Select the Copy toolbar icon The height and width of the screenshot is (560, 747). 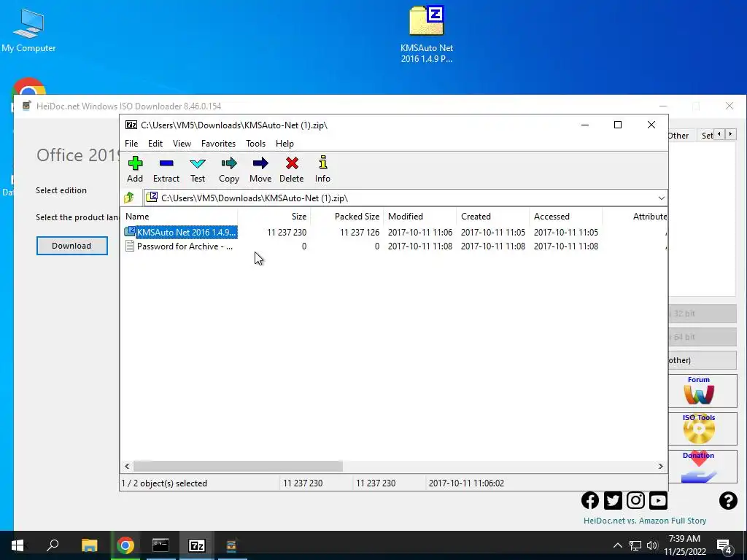click(x=229, y=169)
